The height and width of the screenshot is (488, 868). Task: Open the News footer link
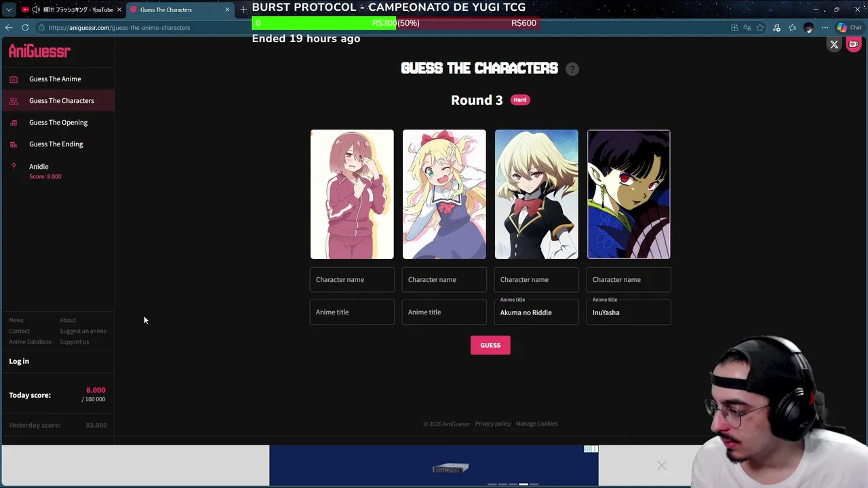point(16,320)
